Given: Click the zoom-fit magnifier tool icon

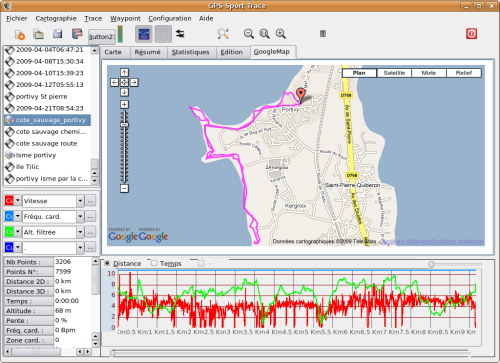Looking at the screenshot, I should click(223, 34).
